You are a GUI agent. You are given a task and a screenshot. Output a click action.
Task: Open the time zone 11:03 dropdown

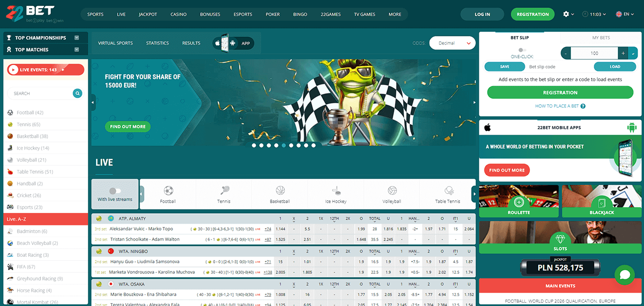pyautogui.click(x=594, y=14)
